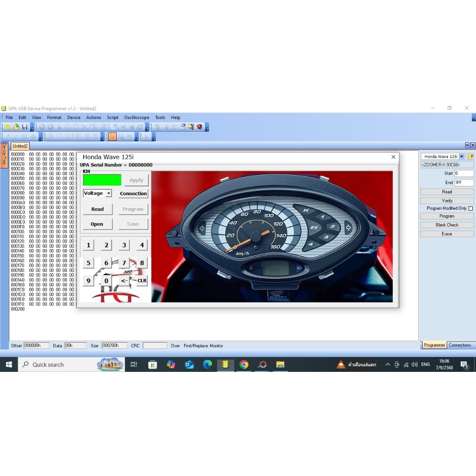The height and width of the screenshot is (476, 476).
Task: Click the Delete X toolbar icon
Action: (85, 127)
